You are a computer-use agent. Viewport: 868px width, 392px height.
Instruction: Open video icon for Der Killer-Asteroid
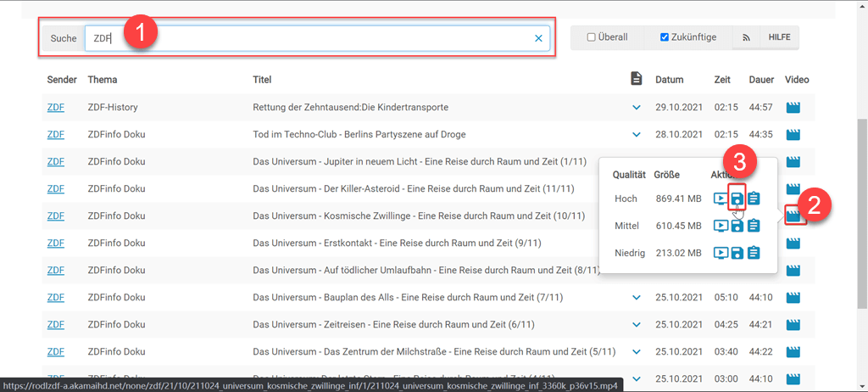tap(793, 189)
